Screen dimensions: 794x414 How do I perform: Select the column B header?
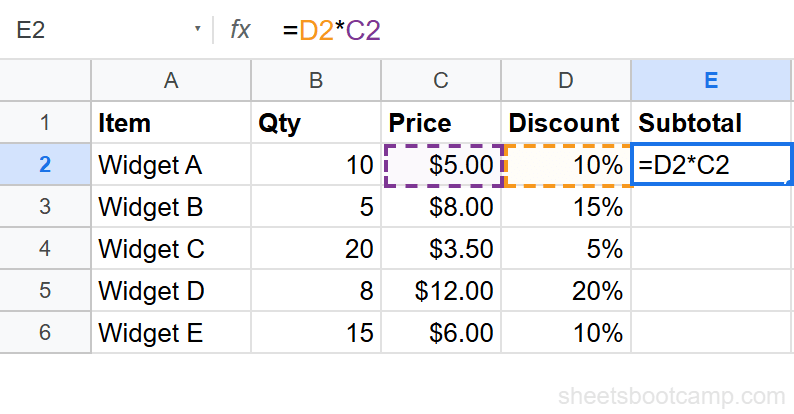(316, 80)
